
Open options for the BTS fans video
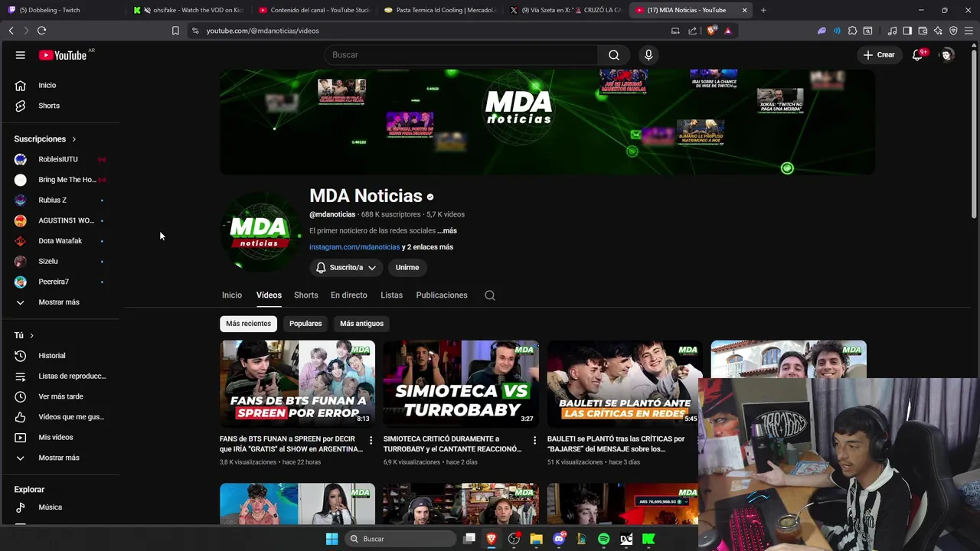click(371, 440)
